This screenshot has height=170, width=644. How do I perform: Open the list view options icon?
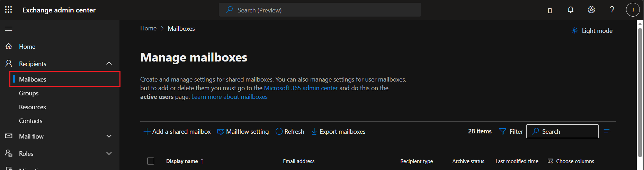pyautogui.click(x=607, y=131)
